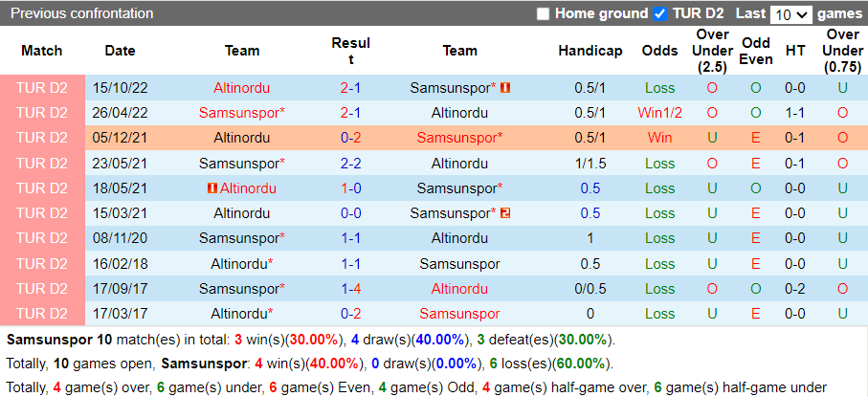Click the Date column header

121,51
